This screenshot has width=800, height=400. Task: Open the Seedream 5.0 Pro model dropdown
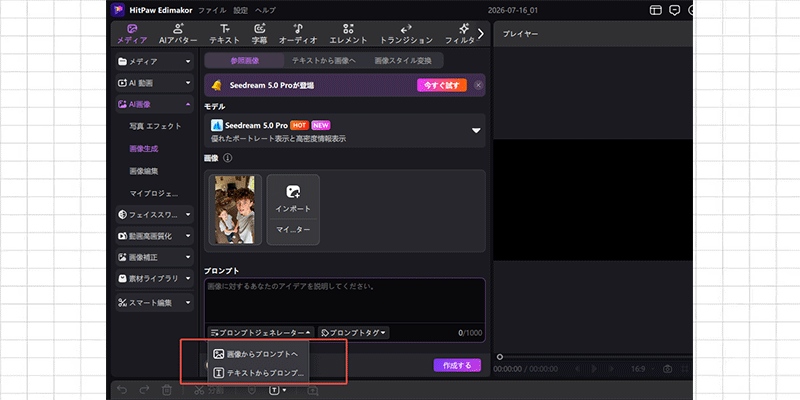pos(345,131)
